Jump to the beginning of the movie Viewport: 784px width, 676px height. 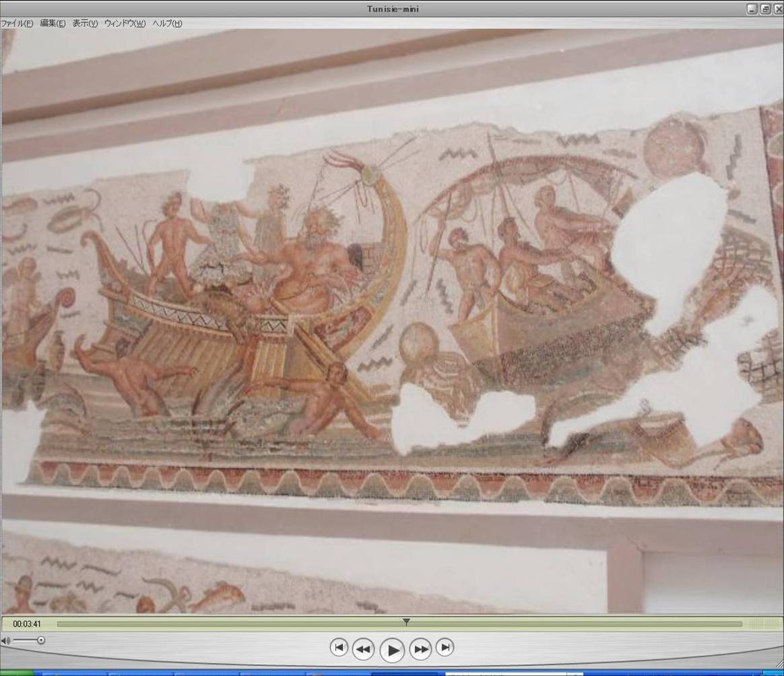339,648
